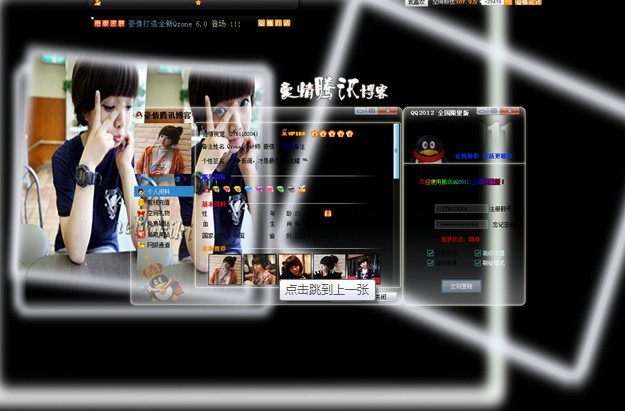Toggle the lower-left login option checkbox
Viewport: 625px width, 411px height.
pyautogui.click(x=430, y=263)
